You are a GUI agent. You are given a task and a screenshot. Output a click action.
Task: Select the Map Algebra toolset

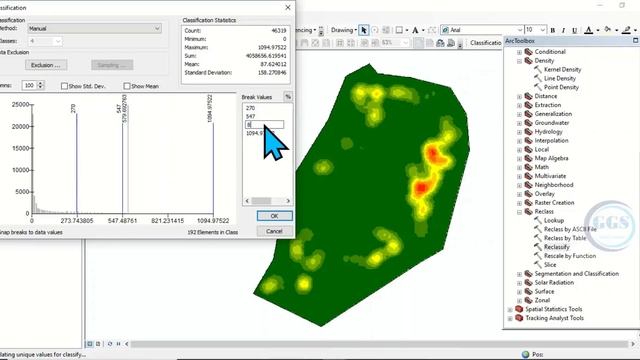pos(551,158)
